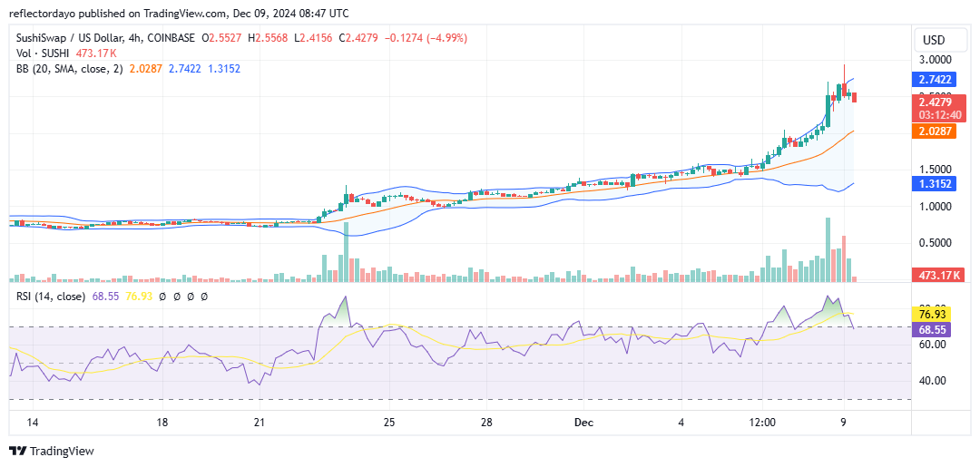Screen dimensions: 980x467
Task: Select the RSI (14, close) indicator legend
Action: pos(51,297)
